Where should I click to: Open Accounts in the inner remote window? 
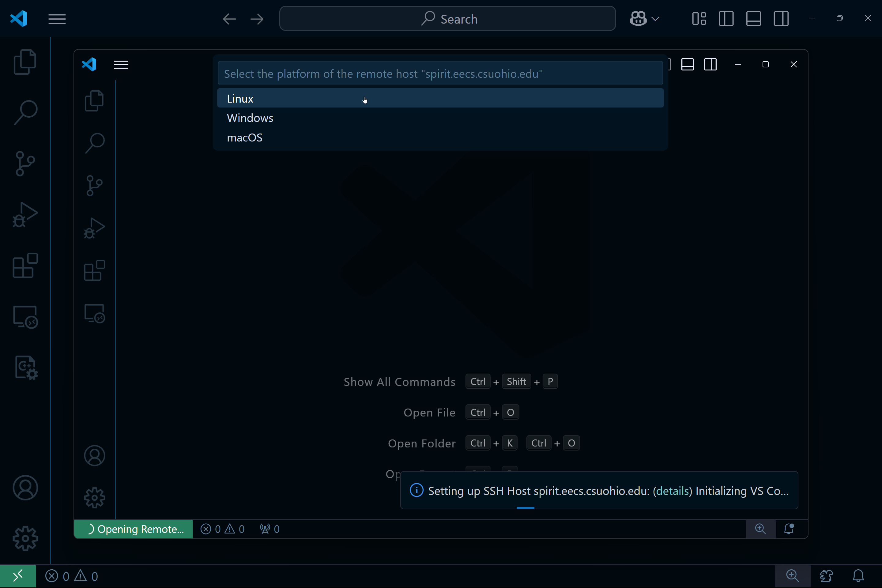94,456
